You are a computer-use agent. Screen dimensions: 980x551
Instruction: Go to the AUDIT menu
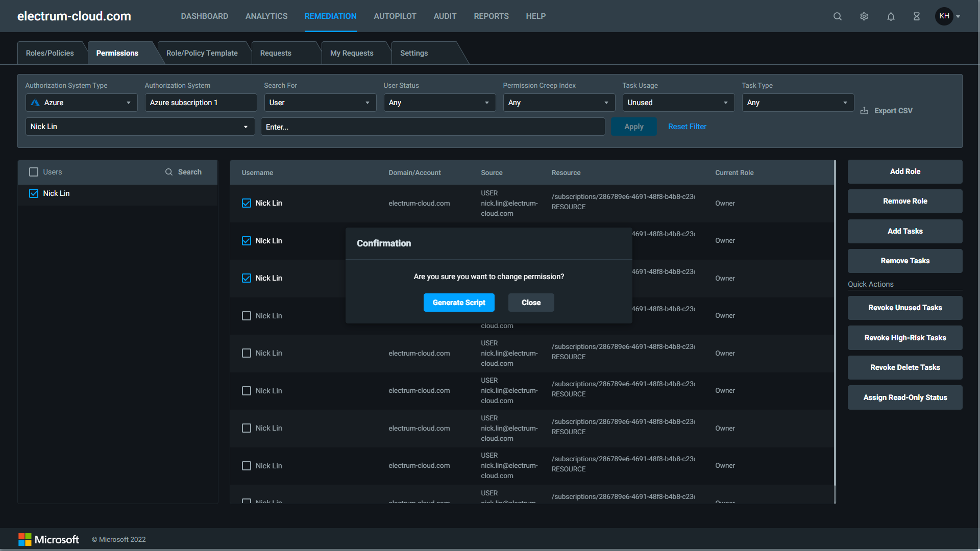pyautogui.click(x=445, y=16)
